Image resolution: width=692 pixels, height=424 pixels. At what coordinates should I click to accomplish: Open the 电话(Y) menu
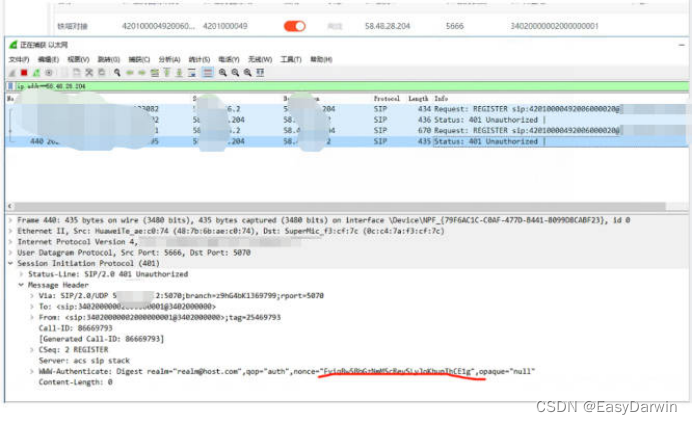click(229, 60)
